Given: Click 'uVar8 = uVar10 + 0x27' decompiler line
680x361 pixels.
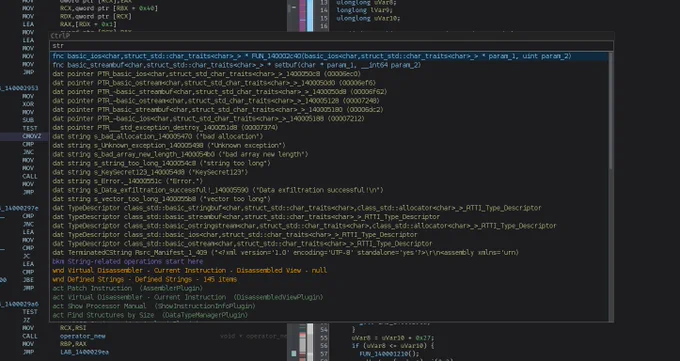Looking at the screenshot, I should tap(393, 338).
